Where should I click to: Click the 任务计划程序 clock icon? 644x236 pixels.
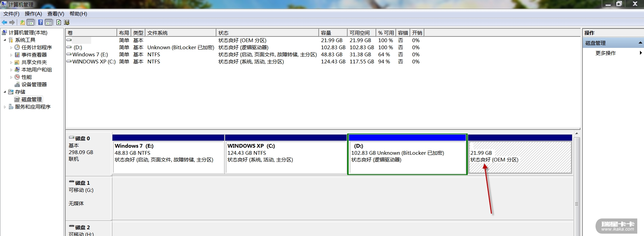17,47
